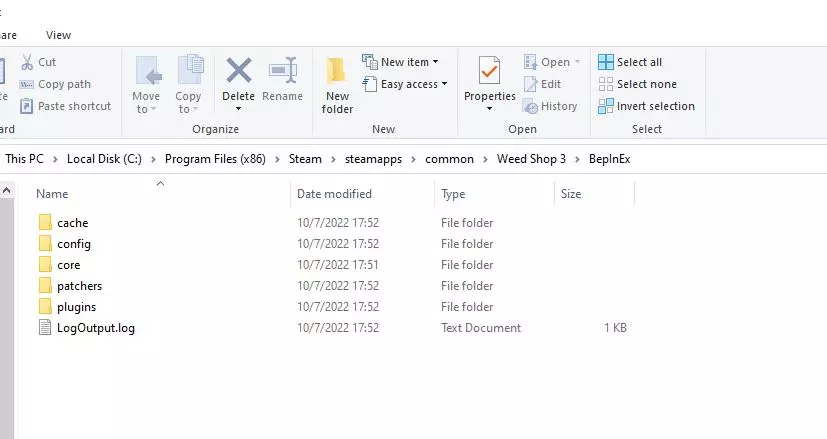Click the Cut label in the ribbon
Screen dimensions: 827x439
[47, 62]
